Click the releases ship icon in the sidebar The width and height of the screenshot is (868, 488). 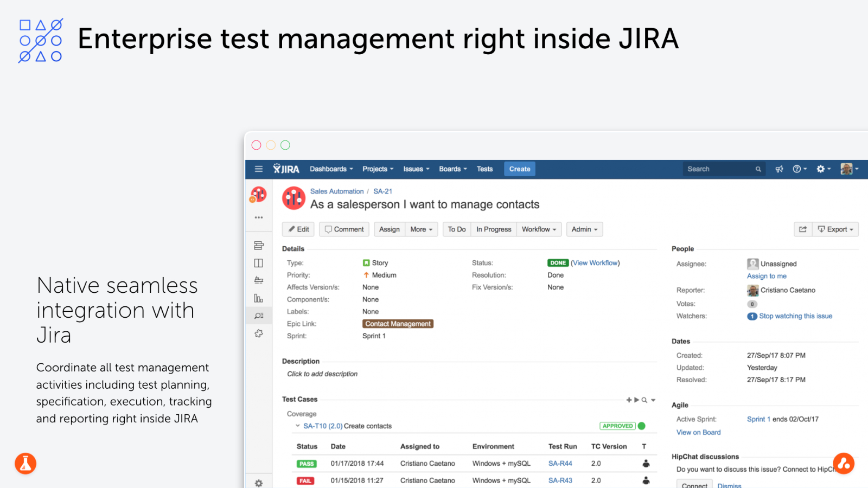click(x=259, y=280)
